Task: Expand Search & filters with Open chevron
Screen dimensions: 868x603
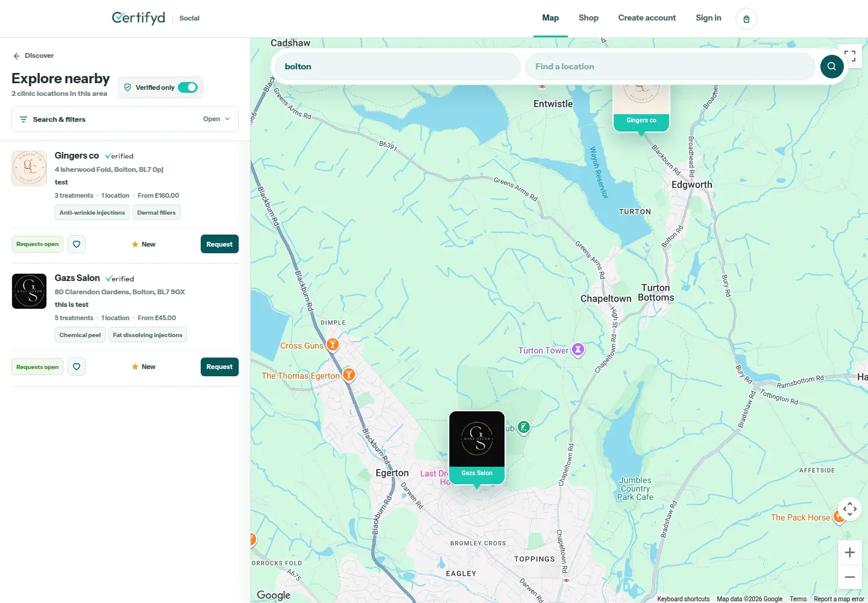Action: 216,119
